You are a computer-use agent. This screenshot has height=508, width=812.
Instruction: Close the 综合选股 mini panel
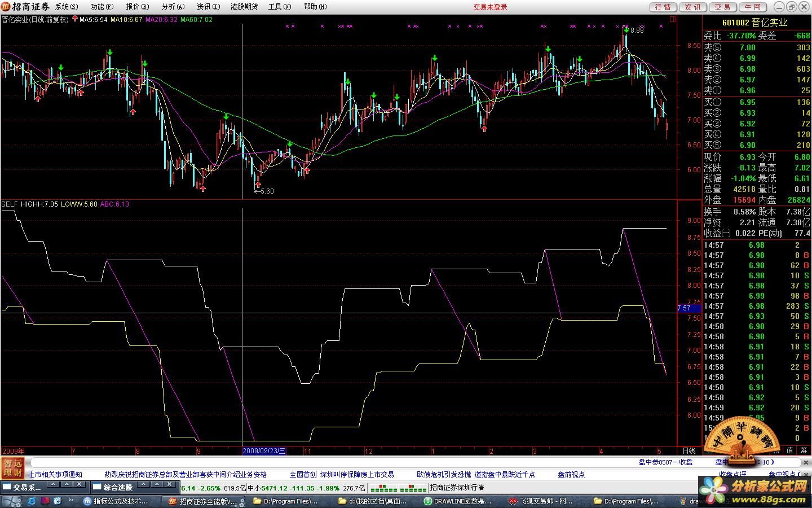click(170, 484)
